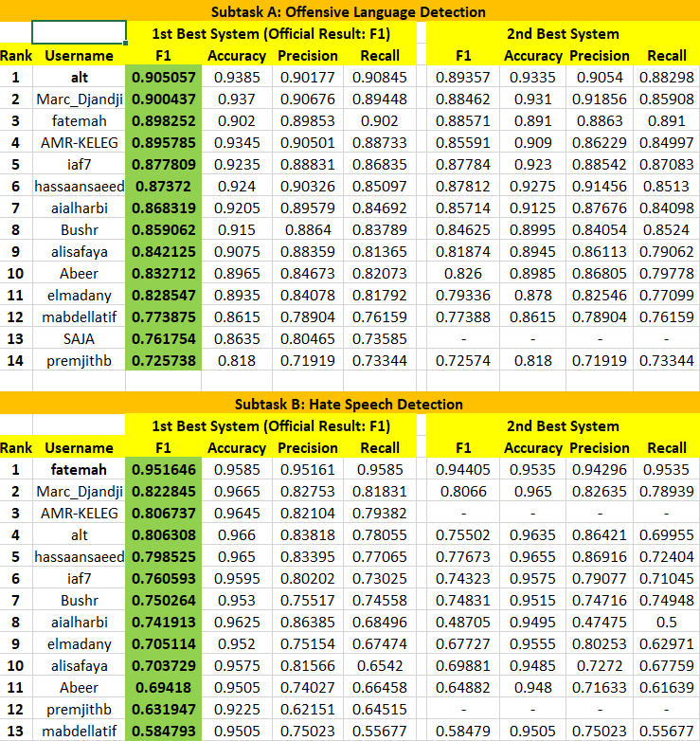Click 'SAJA' in the username column
Image resolution: width=700 pixels, height=741 pixels.
coord(79,338)
